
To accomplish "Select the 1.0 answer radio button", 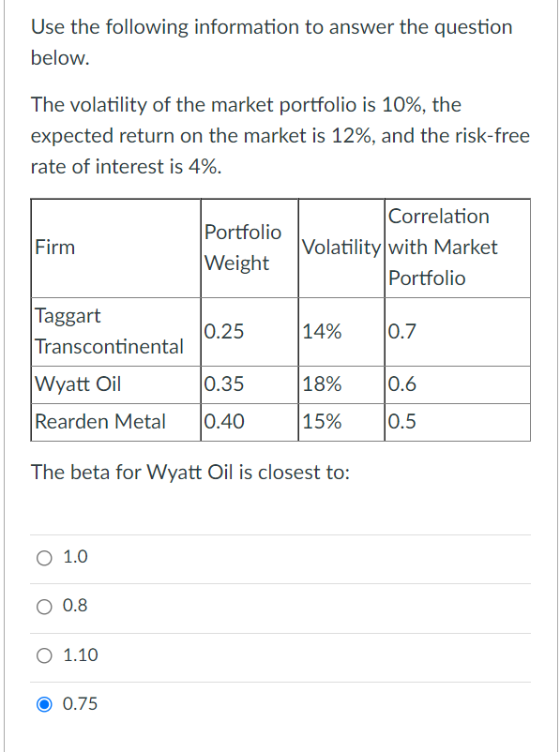I will 44,557.
